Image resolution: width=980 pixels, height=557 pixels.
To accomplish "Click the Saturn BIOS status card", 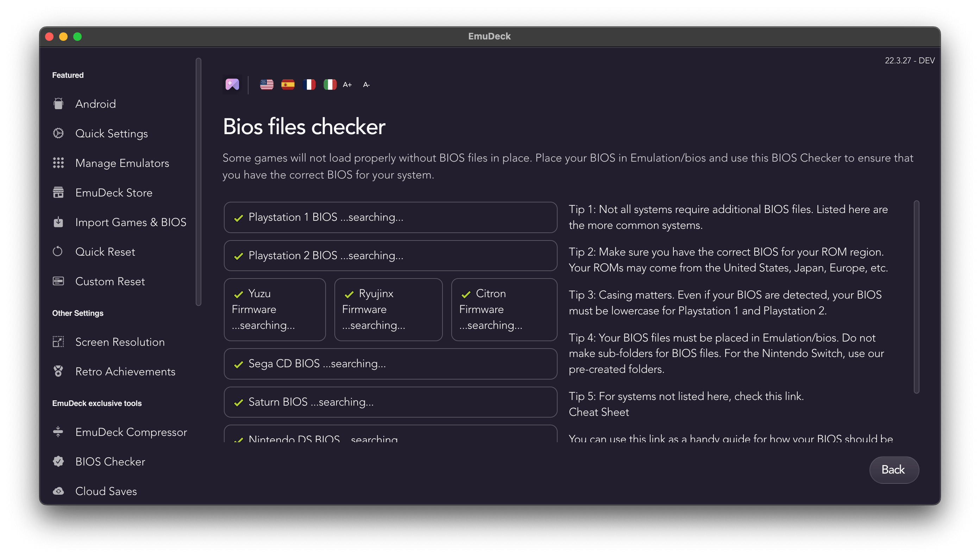I will tap(390, 402).
